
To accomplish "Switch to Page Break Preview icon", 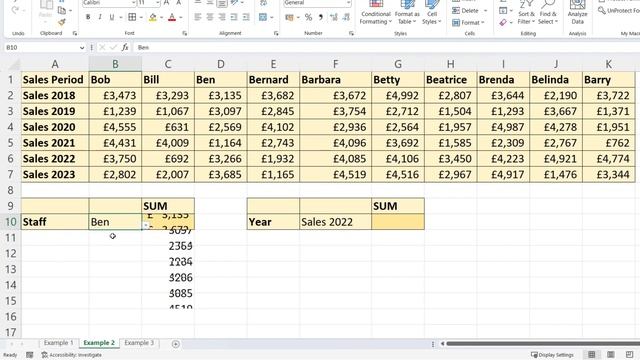I will click(629, 355).
